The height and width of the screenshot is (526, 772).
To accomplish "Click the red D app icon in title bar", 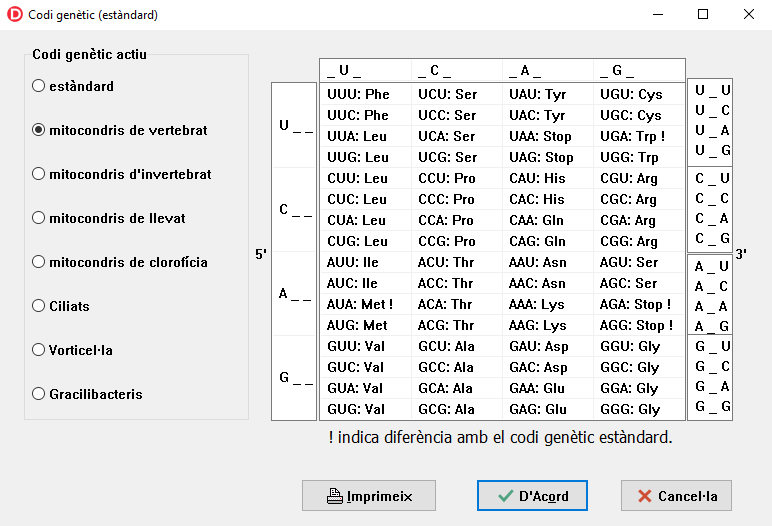I will click(15, 15).
